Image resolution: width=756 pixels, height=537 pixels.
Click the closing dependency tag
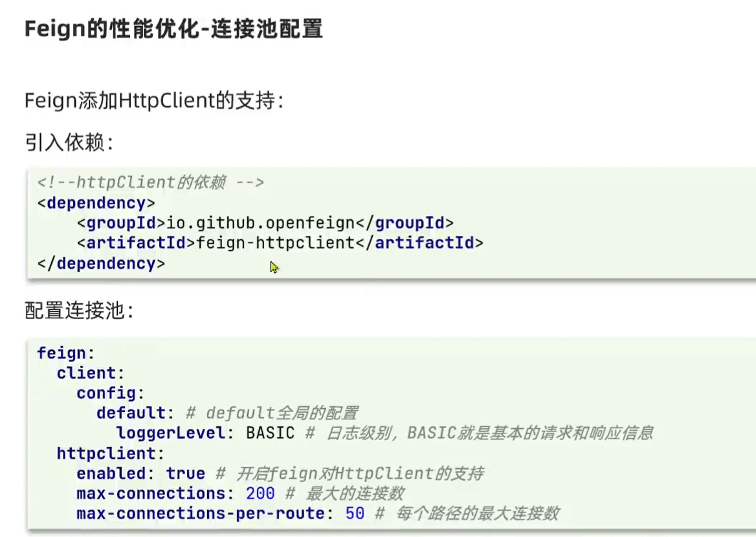click(x=101, y=263)
